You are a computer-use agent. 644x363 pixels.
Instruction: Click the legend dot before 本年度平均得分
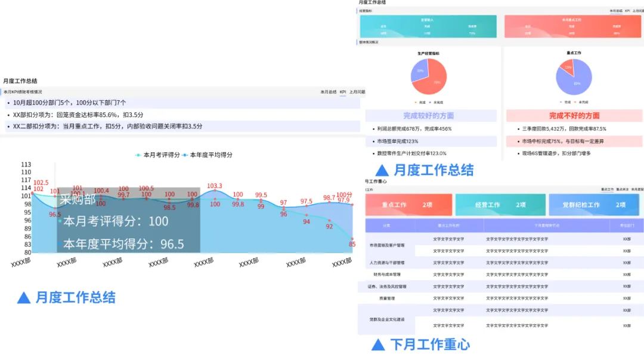click(x=185, y=155)
